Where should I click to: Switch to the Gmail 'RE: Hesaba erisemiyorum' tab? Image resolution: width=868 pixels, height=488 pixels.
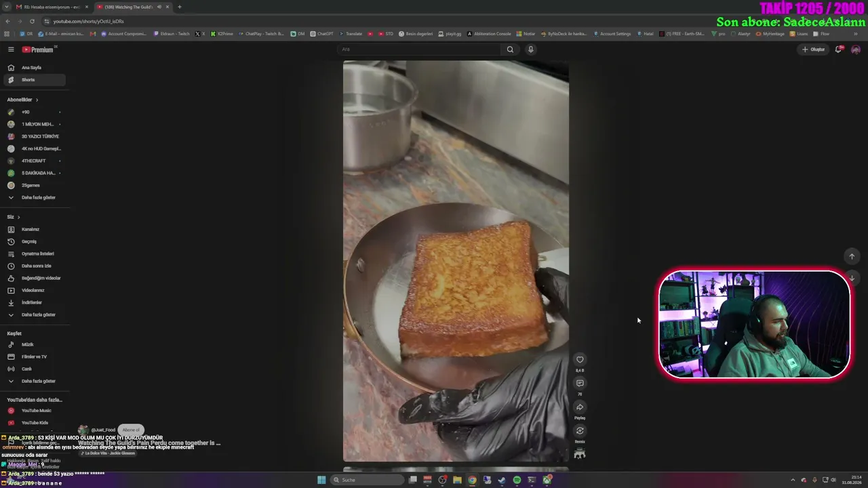pyautogui.click(x=52, y=7)
